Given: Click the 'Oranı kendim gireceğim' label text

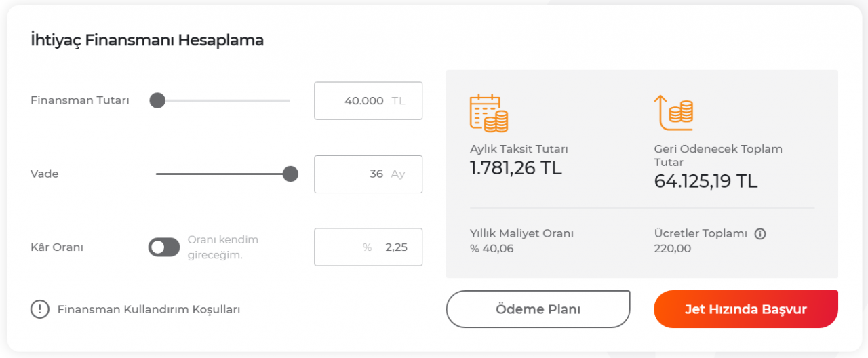Looking at the screenshot, I should point(222,247).
